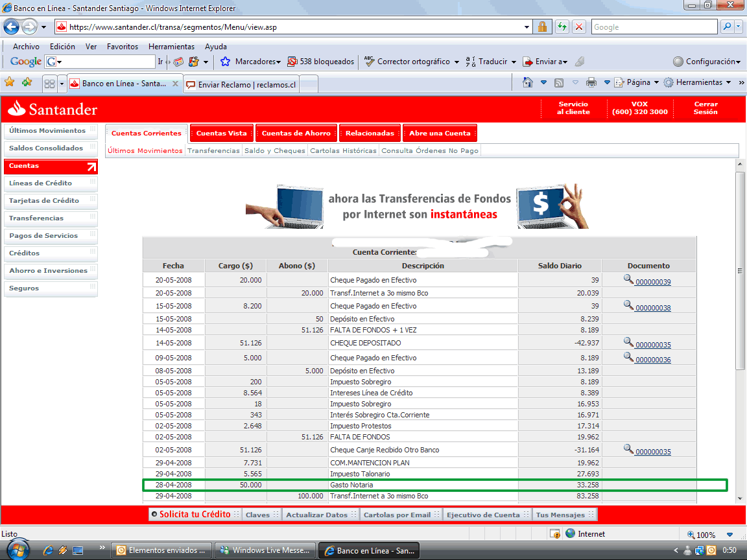Click magnifier icon for document 000000039
The image size is (747, 560).
pos(628,279)
